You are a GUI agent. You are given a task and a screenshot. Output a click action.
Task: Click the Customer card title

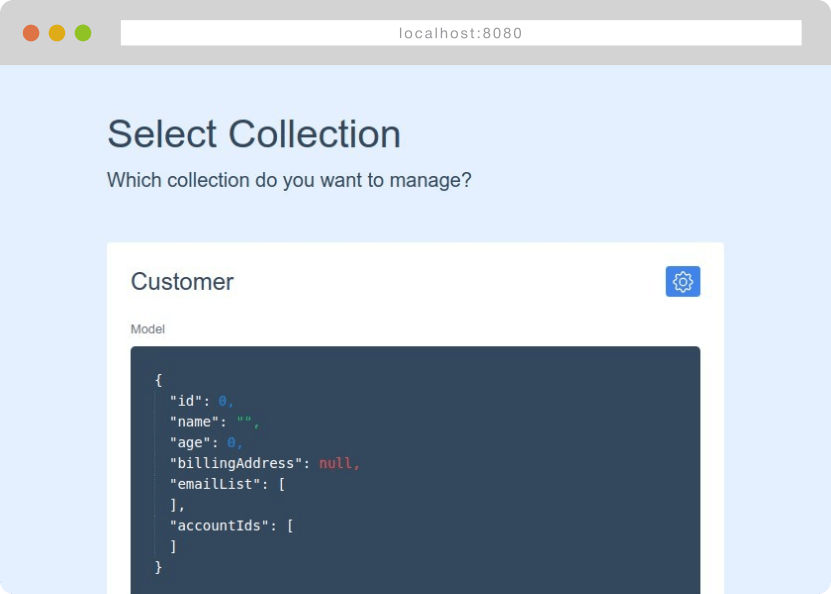tap(182, 281)
